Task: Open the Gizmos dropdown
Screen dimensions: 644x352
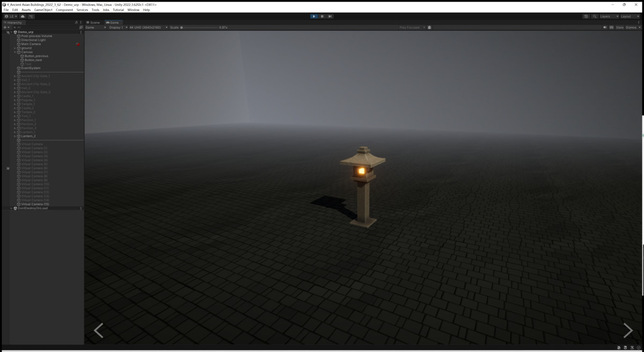Action: click(632, 27)
